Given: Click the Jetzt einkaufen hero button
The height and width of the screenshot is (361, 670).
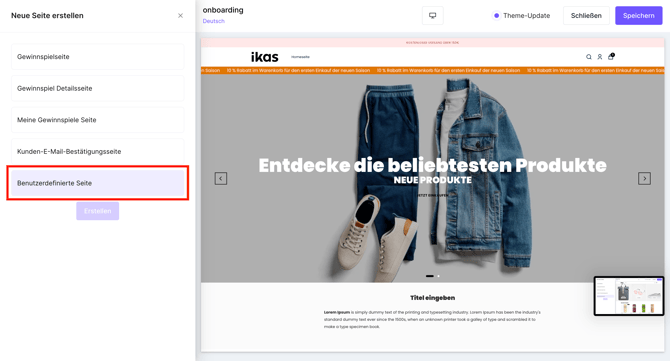Looking at the screenshot, I should point(432,195).
